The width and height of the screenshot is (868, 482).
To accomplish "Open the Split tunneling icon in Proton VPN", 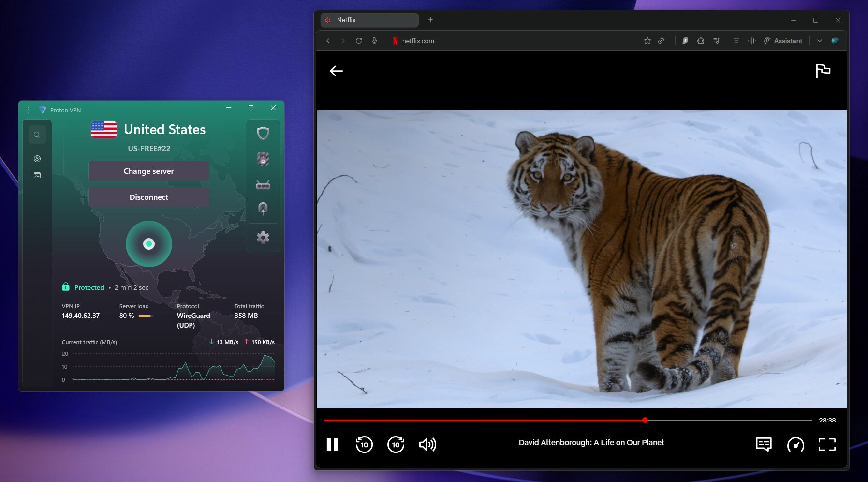I will pyautogui.click(x=263, y=209).
